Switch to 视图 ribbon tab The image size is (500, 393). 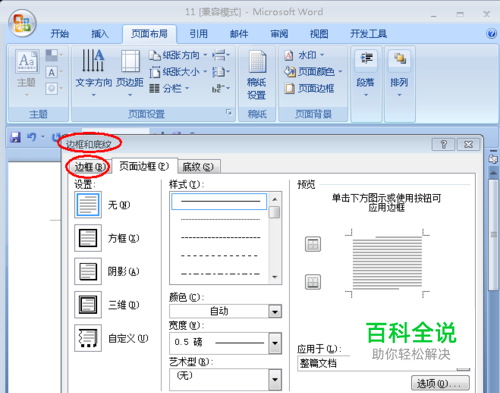tap(319, 34)
